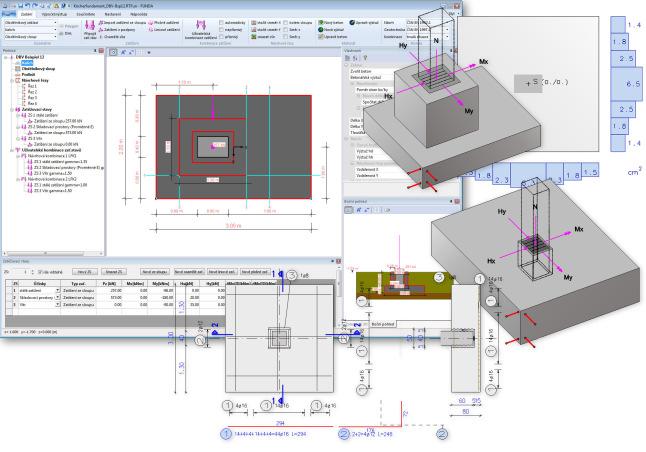Click the red section x icon in ribbon
This screenshot has height=452, width=646.
tap(254, 23)
